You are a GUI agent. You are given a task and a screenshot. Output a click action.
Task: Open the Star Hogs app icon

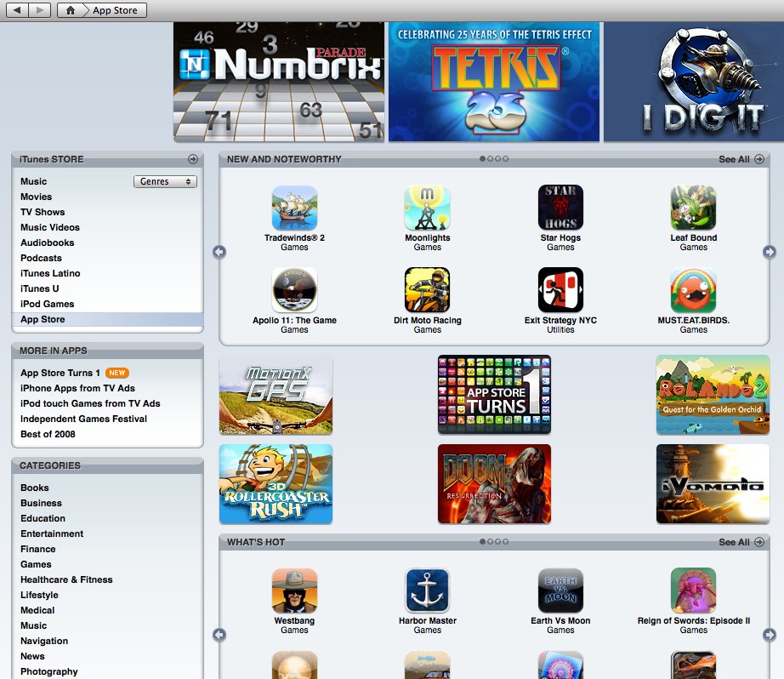tap(560, 207)
